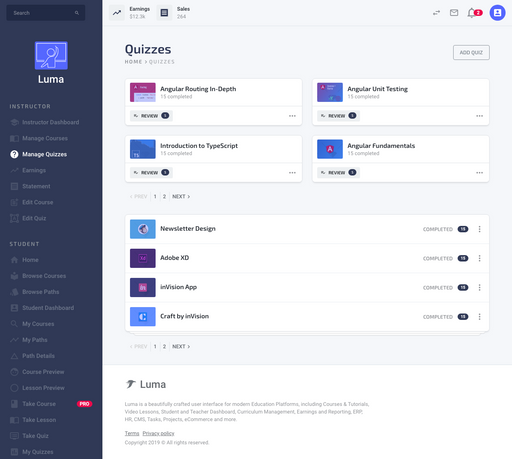The width and height of the screenshot is (512, 459).
Task: Go to Next page under quiz cards
Action: coord(181,196)
